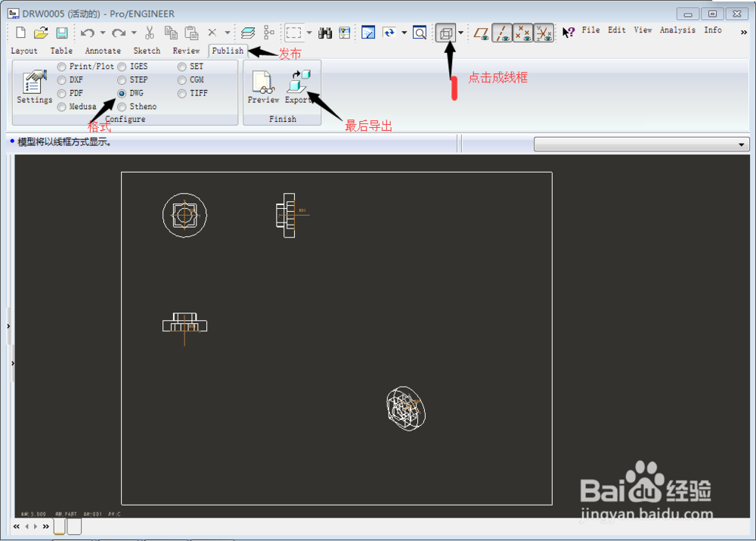Open a file with folder icon
Viewport: 756px width, 541px height.
pyautogui.click(x=41, y=33)
